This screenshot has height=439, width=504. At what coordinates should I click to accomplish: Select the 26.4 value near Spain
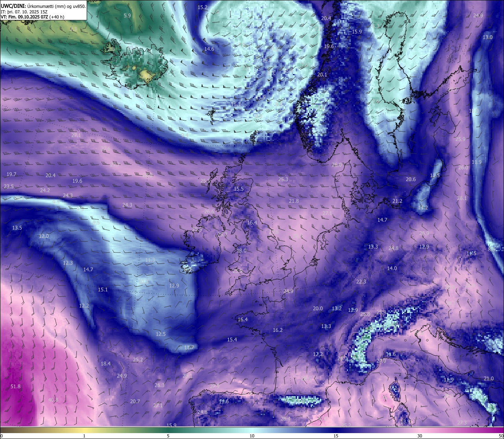[x=285, y=419]
